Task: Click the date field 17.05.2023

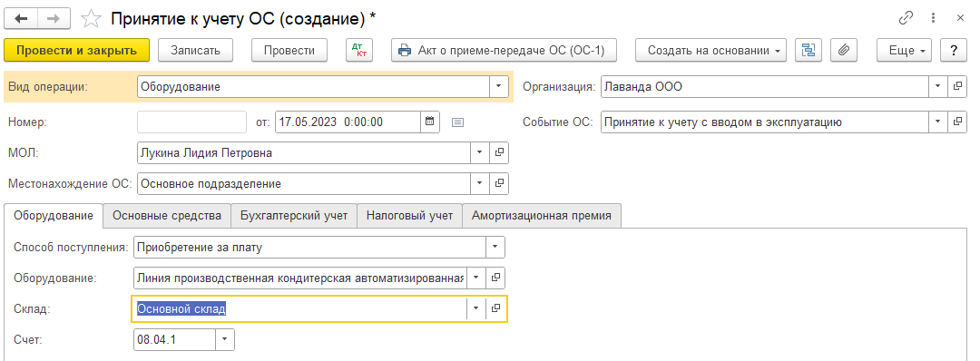Action: click(x=348, y=122)
